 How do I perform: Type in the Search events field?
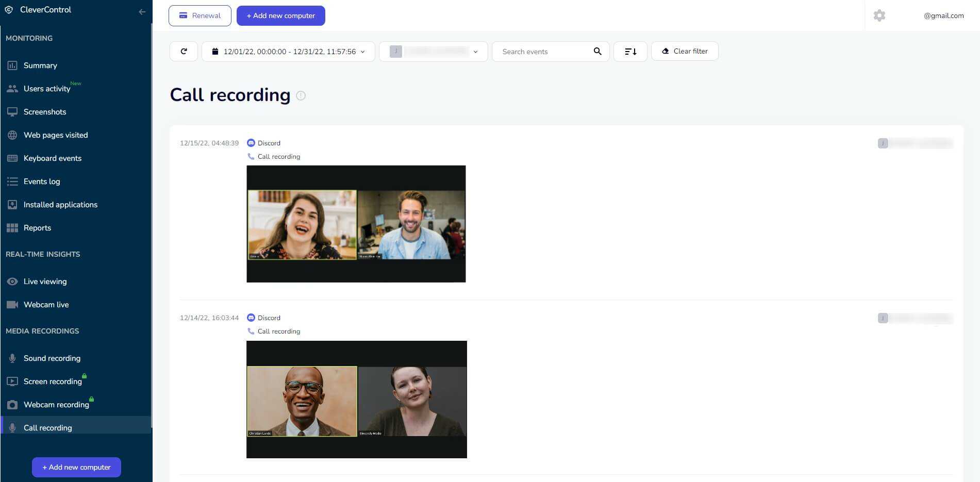point(544,52)
